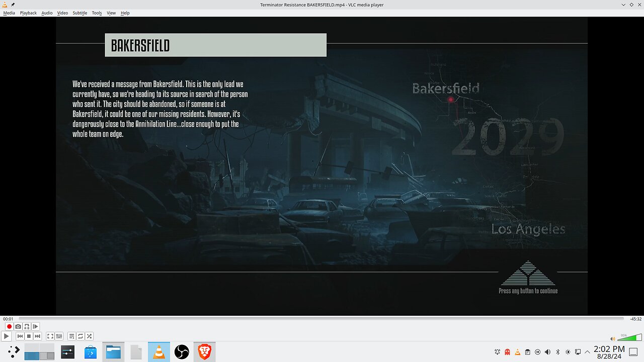The image size is (644, 362).
Task: Open screen brightness tray icon
Action: click(568, 352)
